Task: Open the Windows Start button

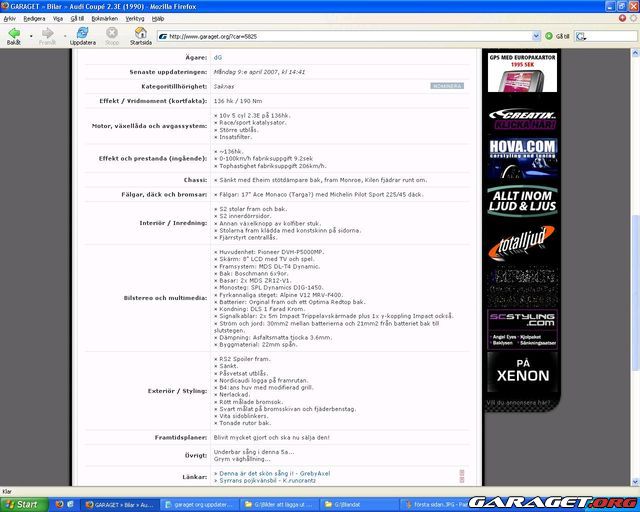Action: pos(22,504)
